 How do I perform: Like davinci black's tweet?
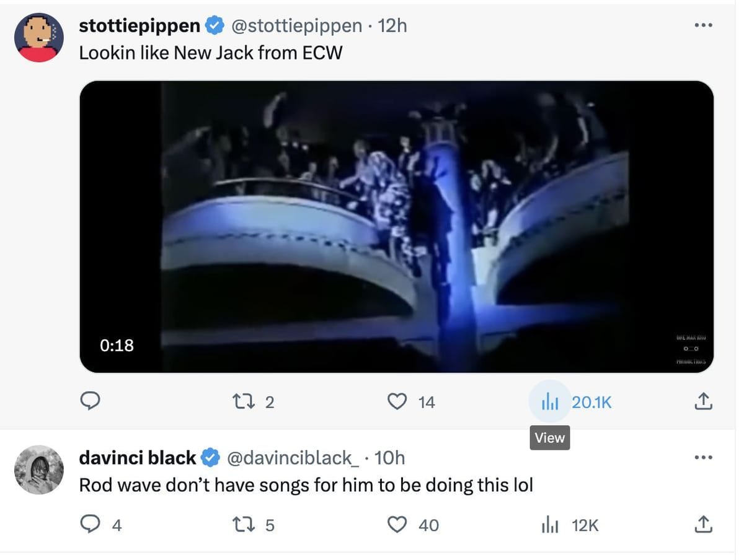(x=397, y=525)
